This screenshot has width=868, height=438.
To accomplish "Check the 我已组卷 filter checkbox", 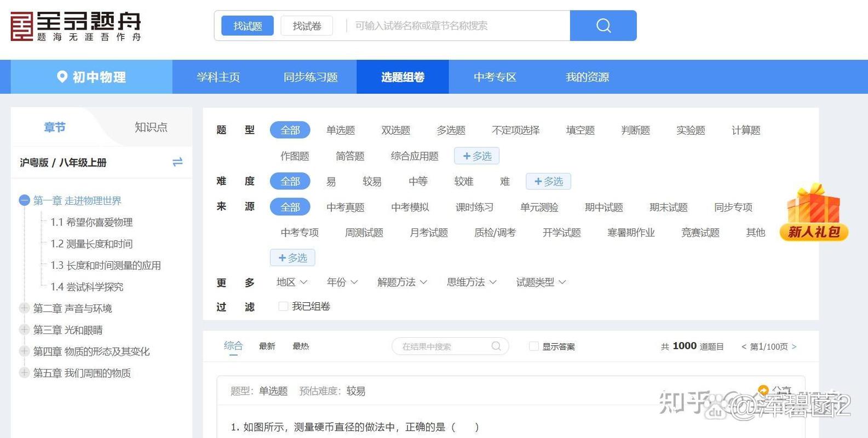I will coord(283,307).
